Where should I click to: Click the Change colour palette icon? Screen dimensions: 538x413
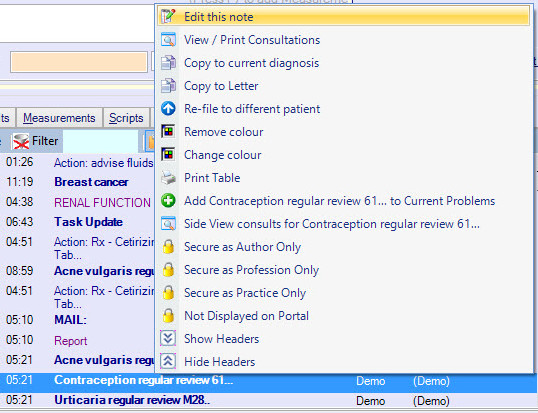tap(168, 155)
